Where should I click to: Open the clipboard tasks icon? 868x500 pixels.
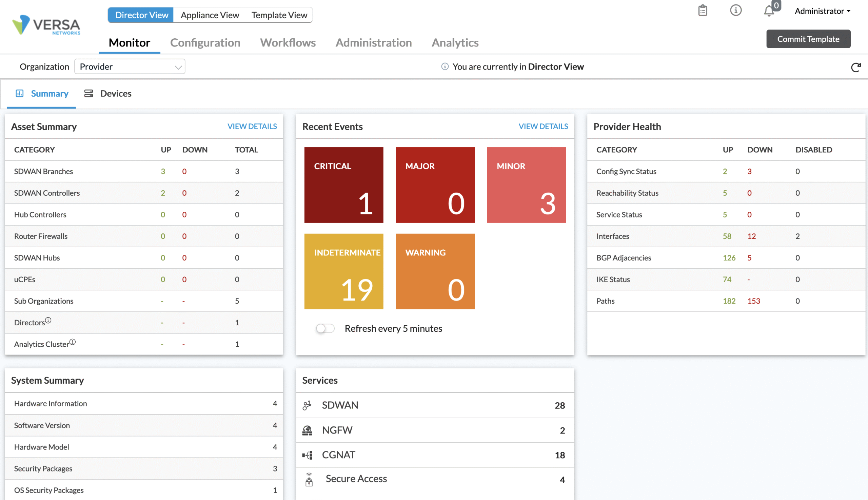703,11
